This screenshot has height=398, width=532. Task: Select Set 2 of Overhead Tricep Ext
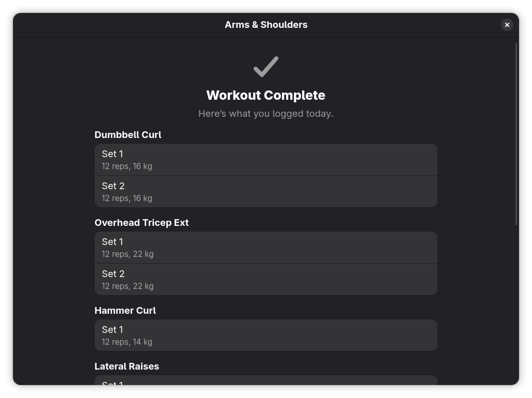pyautogui.click(x=265, y=279)
